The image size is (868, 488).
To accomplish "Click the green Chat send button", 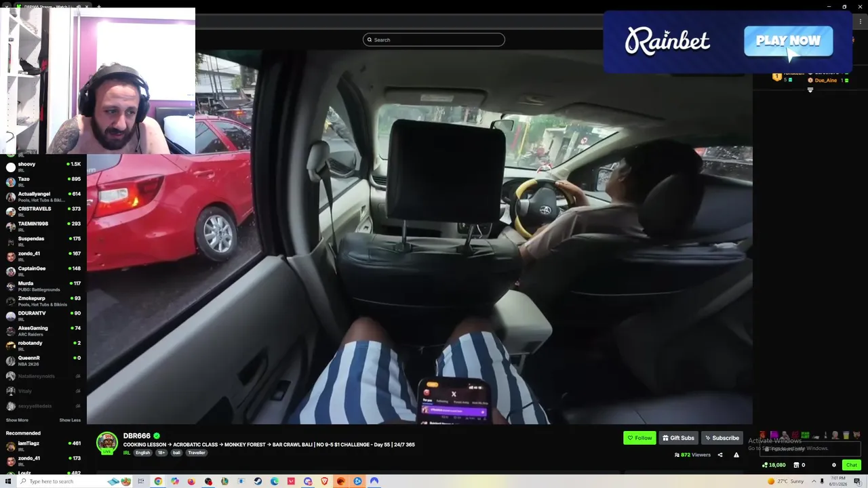I will click(852, 465).
